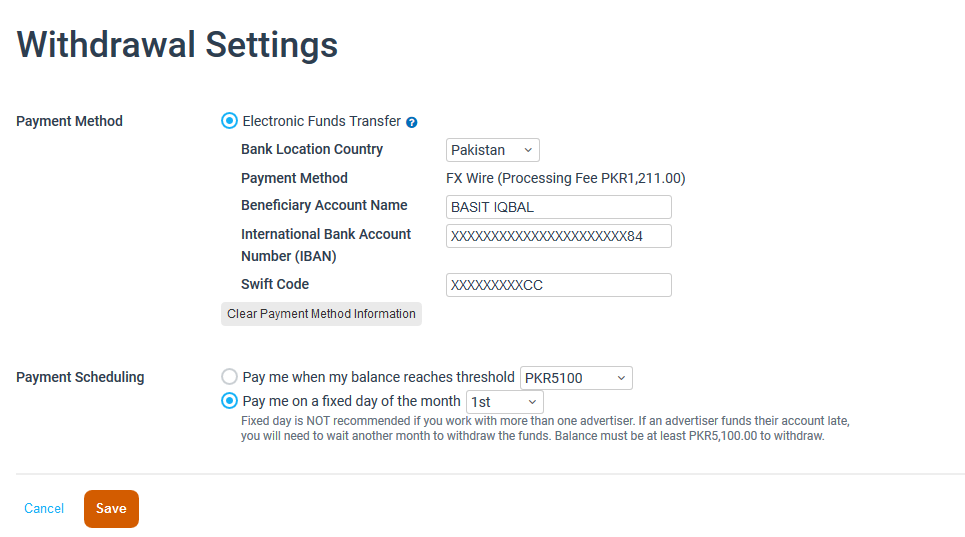Screen dimensions: 965x537
Task: Click the Pay me on a fixed day label
Action: pos(351,401)
